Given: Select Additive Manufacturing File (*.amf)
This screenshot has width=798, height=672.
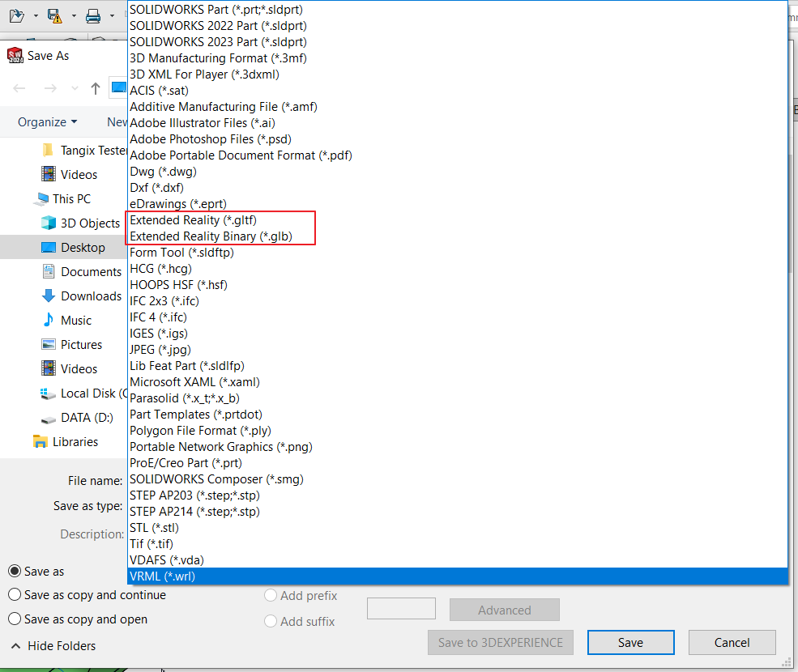Looking at the screenshot, I should [457, 107].
